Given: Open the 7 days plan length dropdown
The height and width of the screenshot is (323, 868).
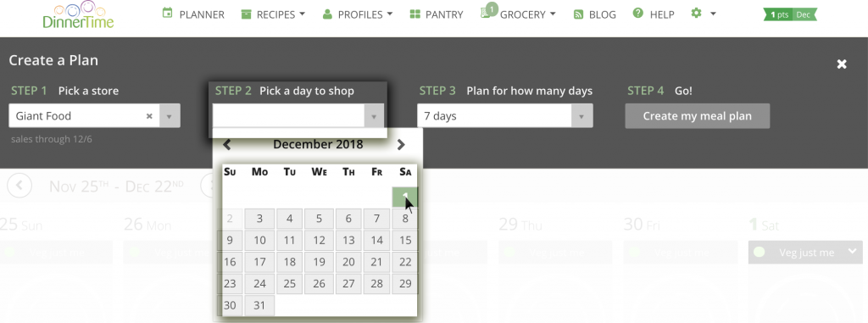Looking at the screenshot, I should (x=505, y=116).
